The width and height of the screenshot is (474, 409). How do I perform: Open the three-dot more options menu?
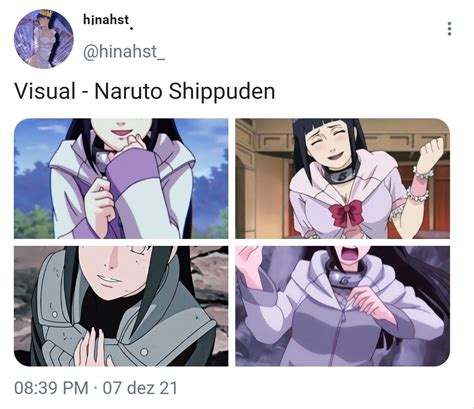pos(449,29)
